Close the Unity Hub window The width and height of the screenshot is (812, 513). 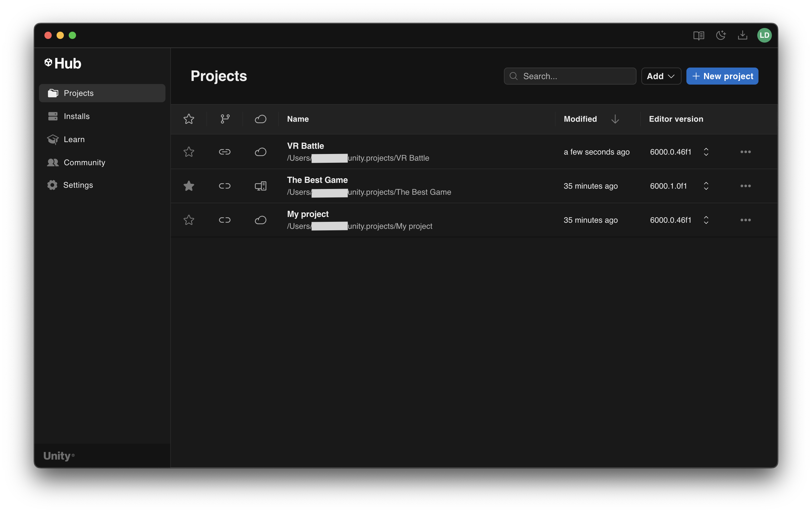[x=48, y=35]
